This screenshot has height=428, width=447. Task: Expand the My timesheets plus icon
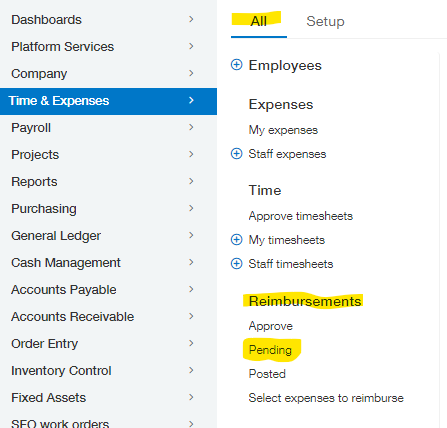(236, 240)
